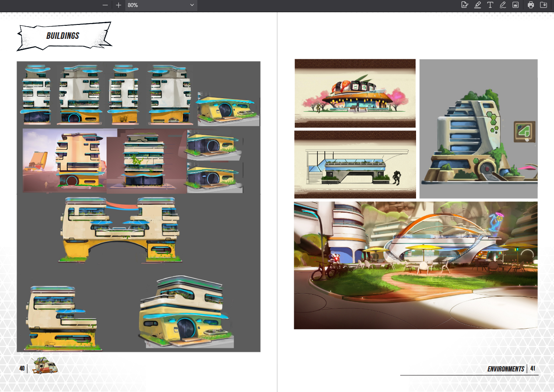The height and width of the screenshot is (392, 554).
Task: Click the camper van illustration by page 40
Action: point(45,366)
